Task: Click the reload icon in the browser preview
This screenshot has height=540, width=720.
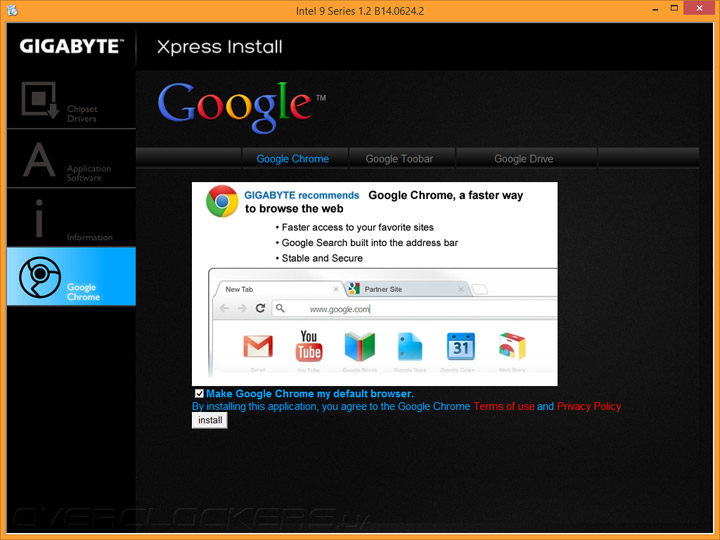Action: (x=260, y=308)
